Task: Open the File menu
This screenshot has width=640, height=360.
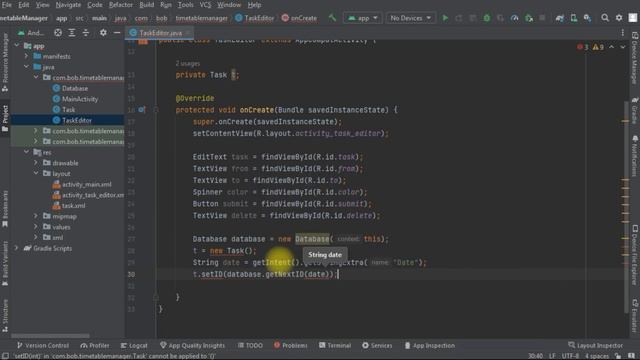Action: point(7,5)
